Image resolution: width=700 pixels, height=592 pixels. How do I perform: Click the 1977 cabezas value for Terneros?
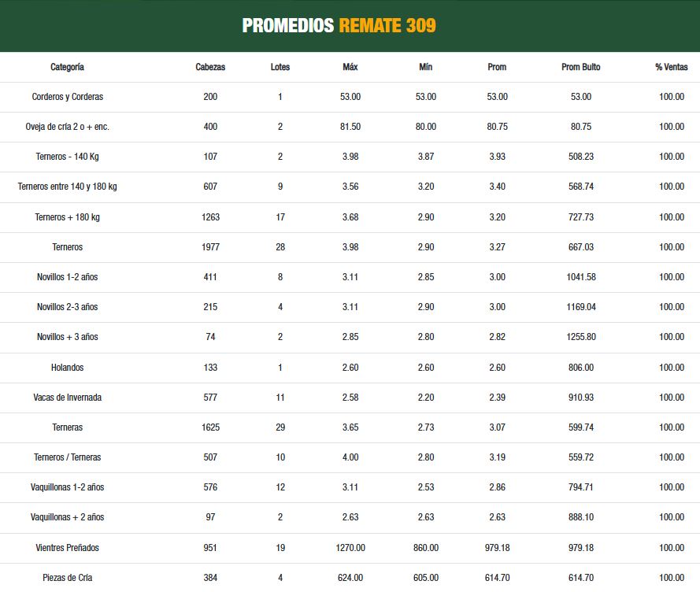(x=210, y=247)
